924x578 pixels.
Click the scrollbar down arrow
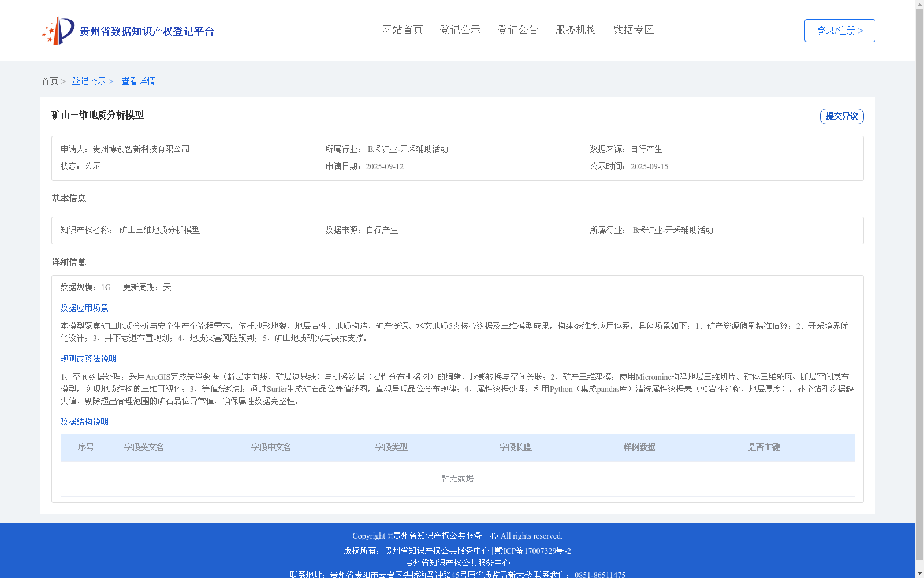919,573
